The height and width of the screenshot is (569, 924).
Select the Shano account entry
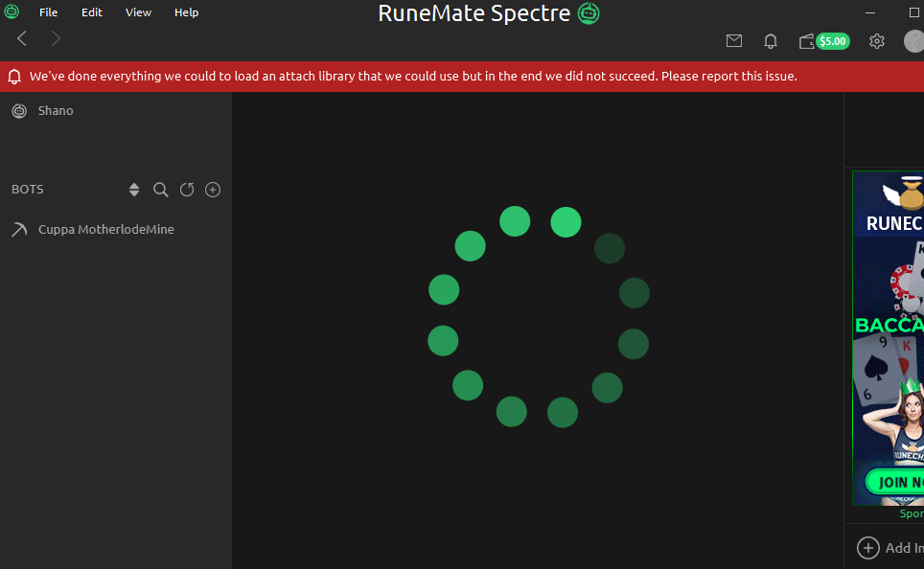pyautogui.click(x=115, y=111)
